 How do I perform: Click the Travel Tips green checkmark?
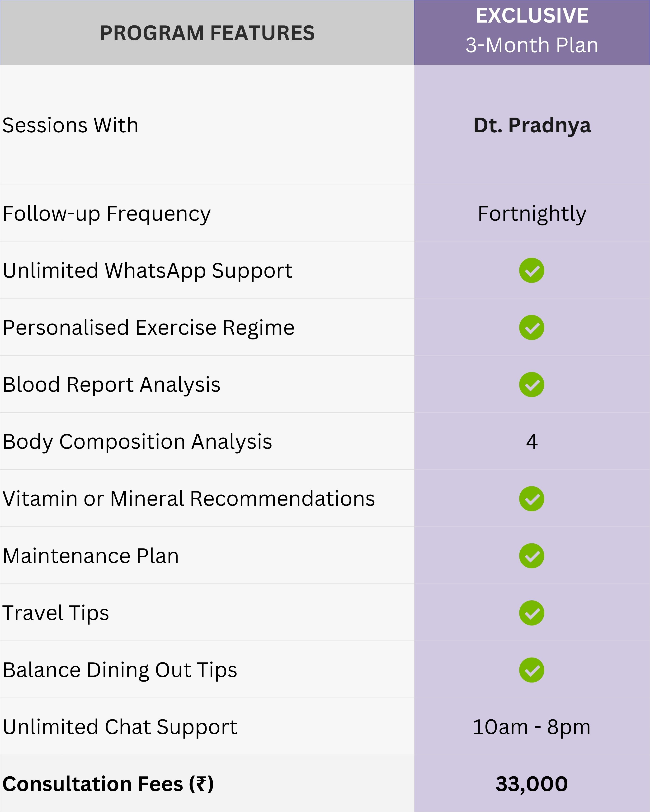532,613
